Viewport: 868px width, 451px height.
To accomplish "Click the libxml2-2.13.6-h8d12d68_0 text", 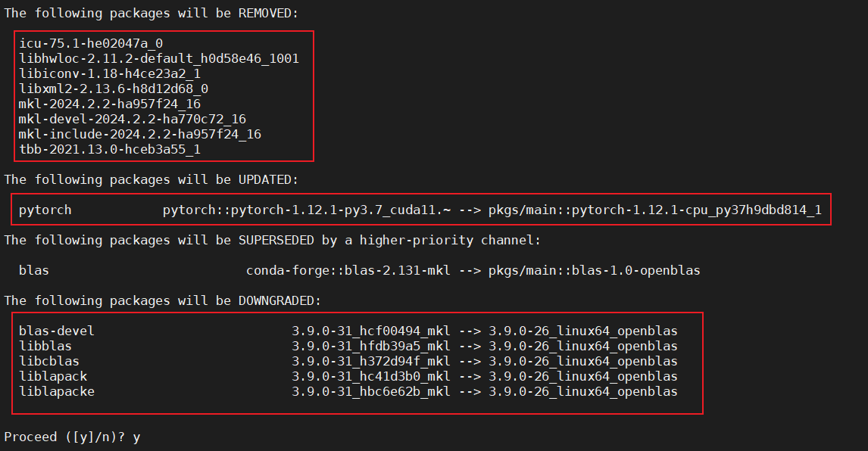I will [x=114, y=89].
